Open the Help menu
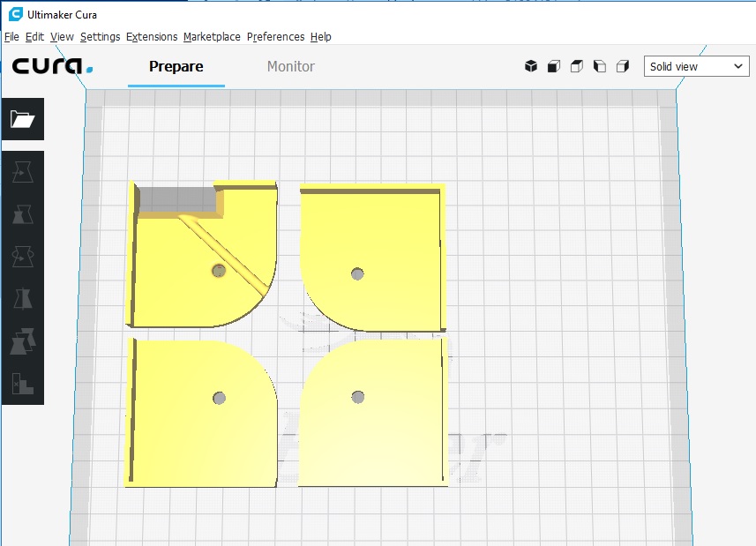 click(x=320, y=37)
